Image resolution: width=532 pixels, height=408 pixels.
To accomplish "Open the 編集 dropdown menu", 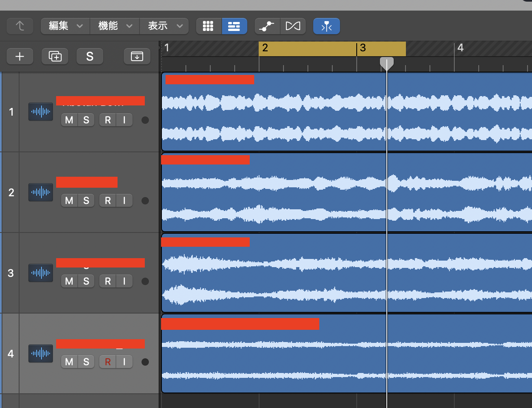I will click(65, 26).
